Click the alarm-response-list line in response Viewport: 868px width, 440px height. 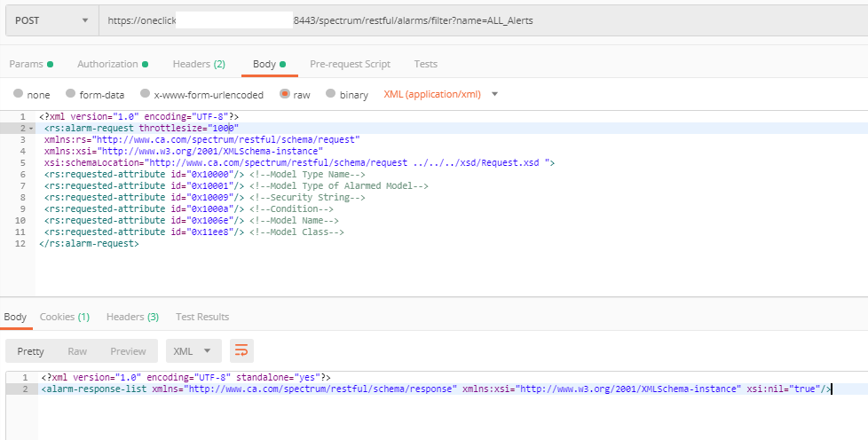[436, 389]
